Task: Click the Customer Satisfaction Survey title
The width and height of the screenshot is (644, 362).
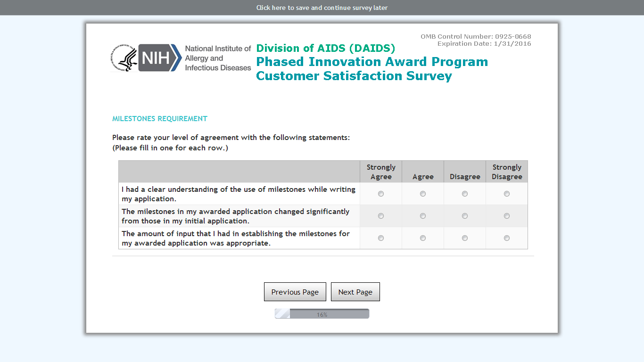Action: tap(354, 76)
